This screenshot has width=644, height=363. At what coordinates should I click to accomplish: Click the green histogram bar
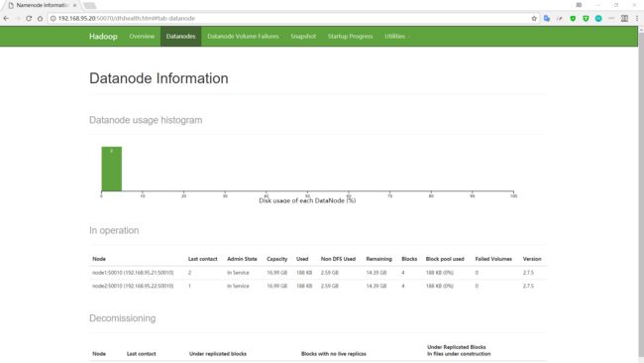pos(112,169)
